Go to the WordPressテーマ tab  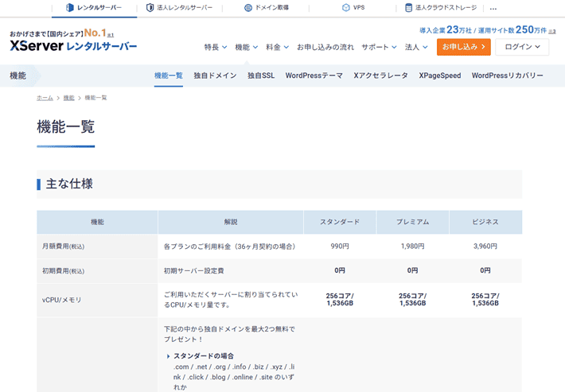click(x=314, y=76)
